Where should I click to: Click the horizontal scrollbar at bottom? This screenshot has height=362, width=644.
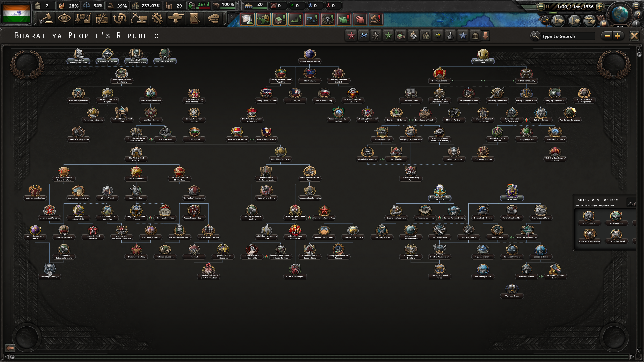[322, 357]
